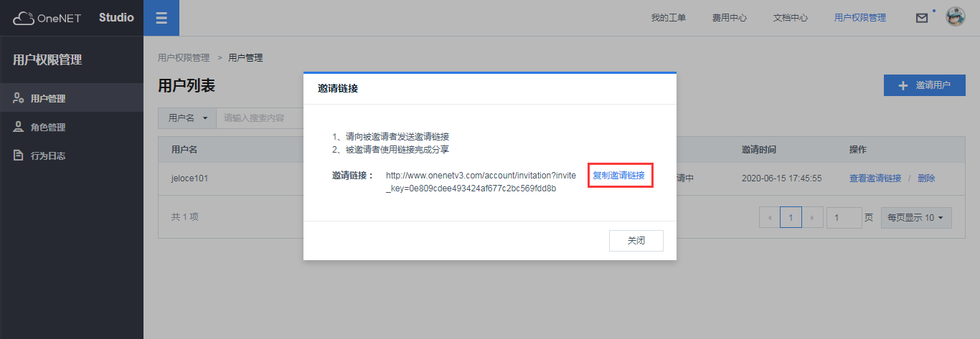This screenshot has height=339, width=980.
Task: Close the dialog with 关闭 button
Action: (x=636, y=241)
